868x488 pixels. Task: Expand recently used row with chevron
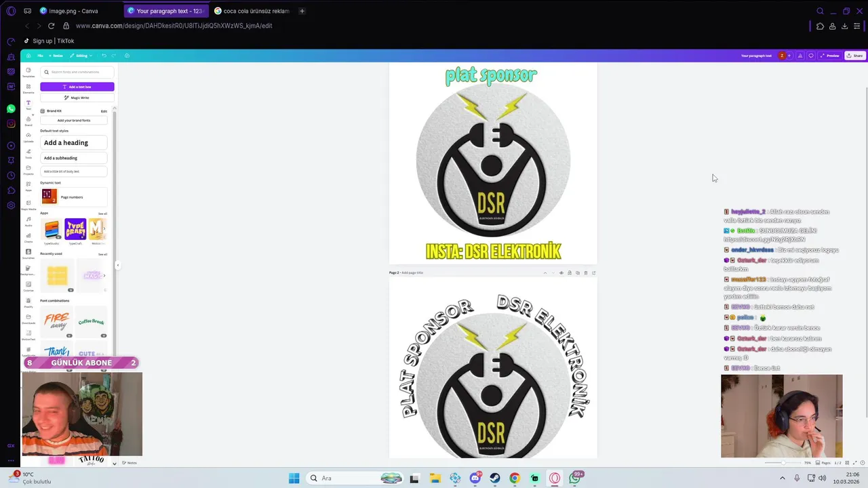[104, 275]
